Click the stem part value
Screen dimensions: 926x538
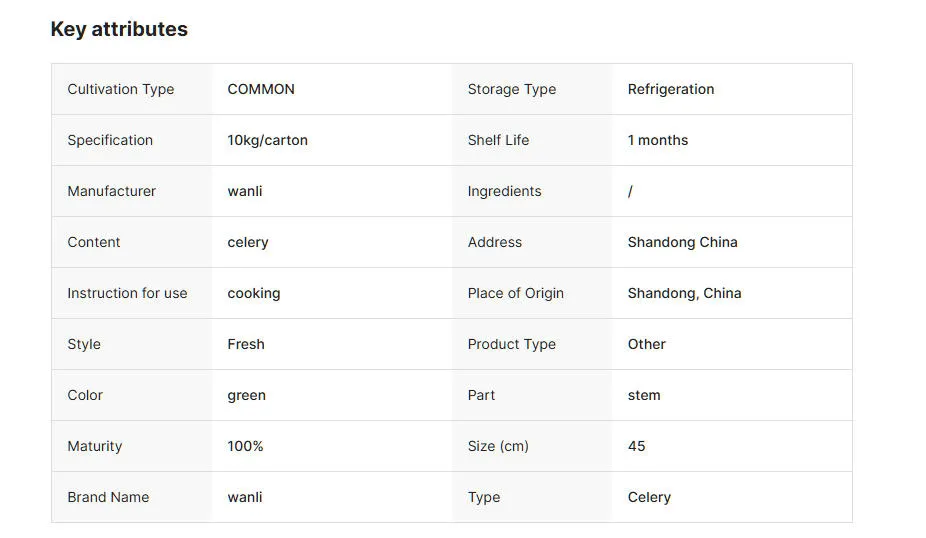click(x=643, y=395)
